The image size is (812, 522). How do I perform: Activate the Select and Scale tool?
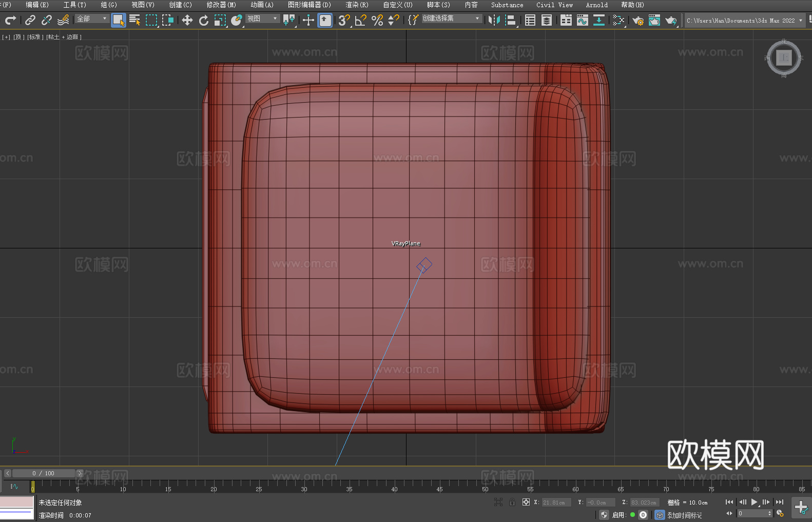coord(220,20)
